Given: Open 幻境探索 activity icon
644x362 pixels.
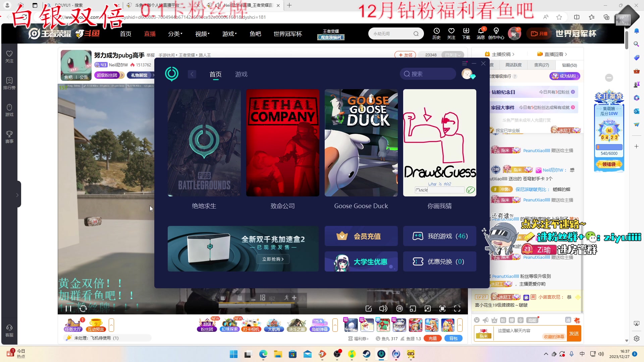Looking at the screenshot, I should (230, 325).
